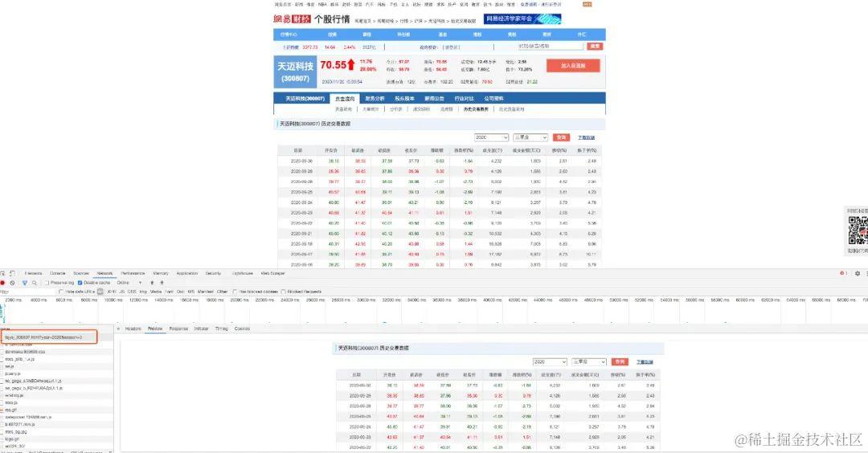Click the export HAR download arrow
Image resolution: width=868 pixels, height=453 pixels.
pos(162,283)
